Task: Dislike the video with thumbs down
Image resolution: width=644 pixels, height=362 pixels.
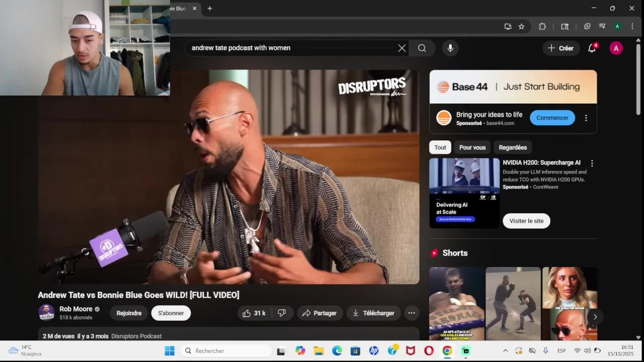Action: (x=282, y=313)
